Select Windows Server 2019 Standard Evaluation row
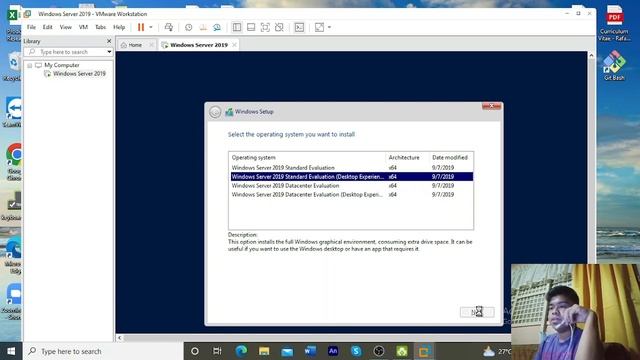640x360 pixels. pyautogui.click(x=351, y=168)
